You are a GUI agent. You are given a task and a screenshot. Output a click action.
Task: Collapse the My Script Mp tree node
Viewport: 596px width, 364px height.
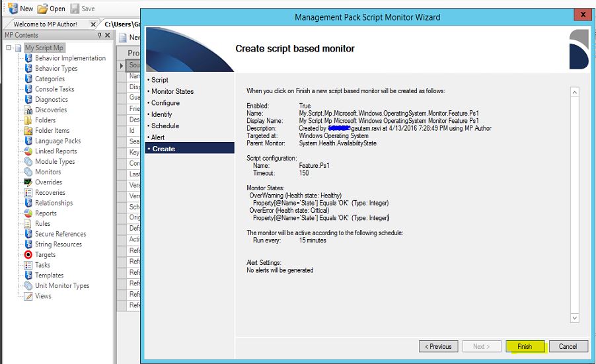pyautogui.click(x=9, y=48)
